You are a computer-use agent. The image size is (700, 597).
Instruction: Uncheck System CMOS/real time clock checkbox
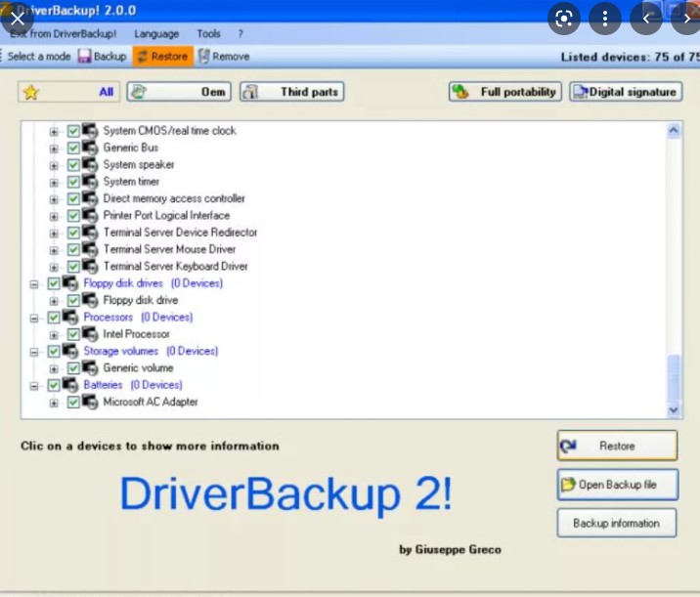click(x=73, y=131)
